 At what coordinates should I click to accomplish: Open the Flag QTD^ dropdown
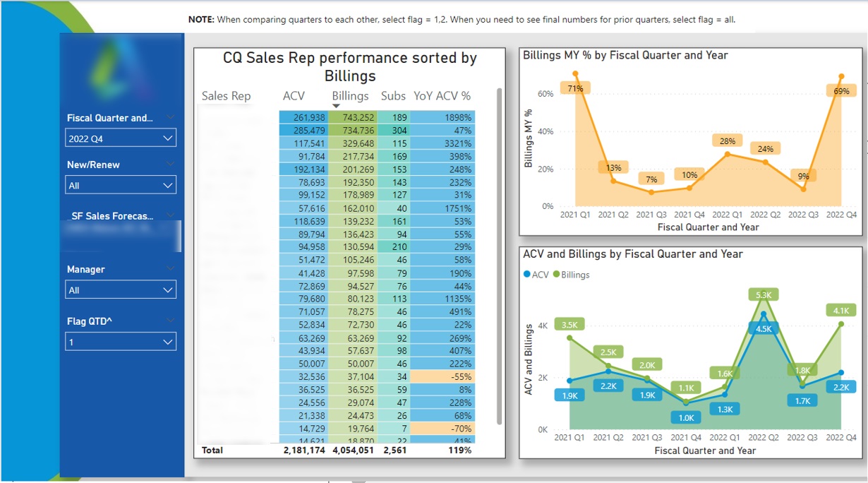[121, 342]
